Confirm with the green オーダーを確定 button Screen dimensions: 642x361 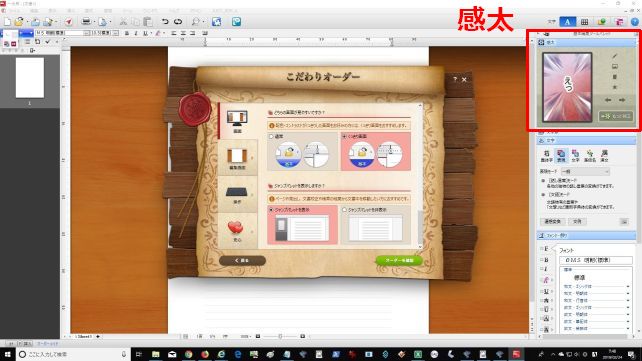pyautogui.click(x=399, y=260)
